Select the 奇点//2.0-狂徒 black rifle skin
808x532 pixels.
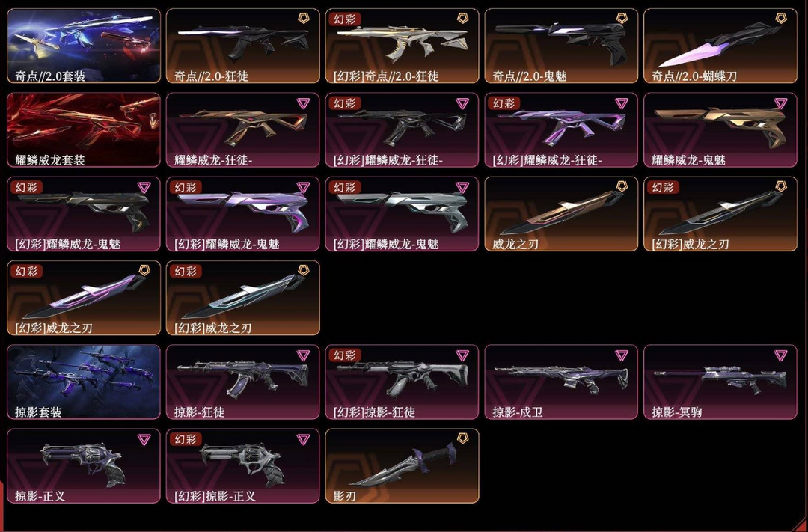pos(242,46)
